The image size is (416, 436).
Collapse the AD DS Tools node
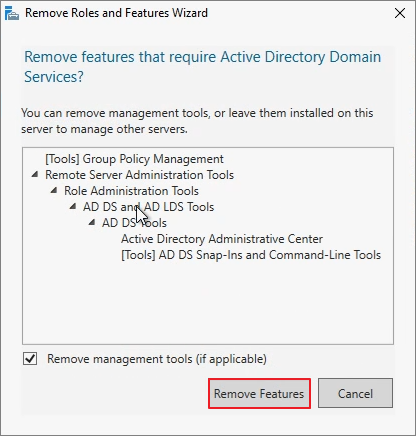click(x=92, y=222)
